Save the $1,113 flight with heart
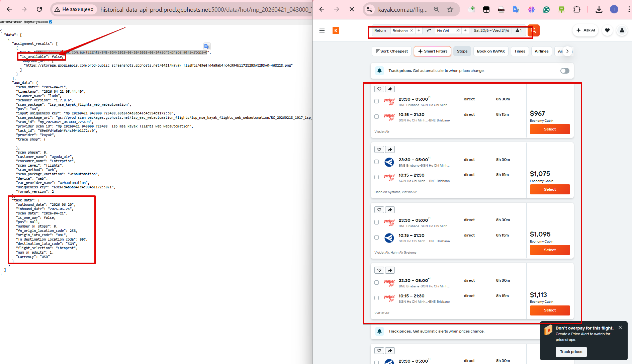 379,270
